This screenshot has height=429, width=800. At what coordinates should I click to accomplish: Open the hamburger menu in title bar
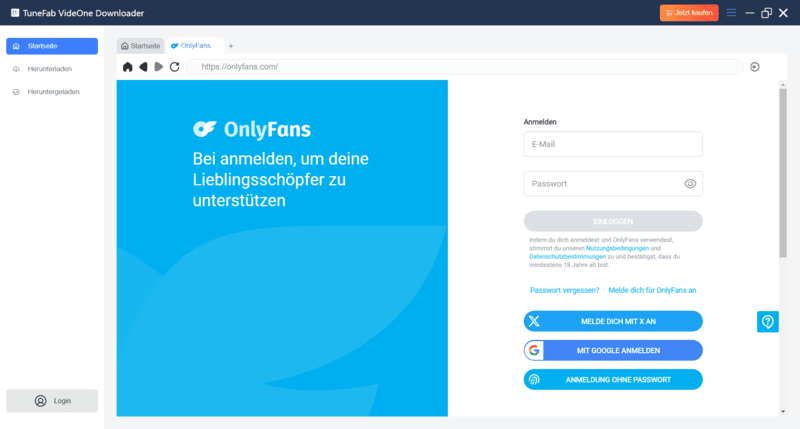pyautogui.click(x=731, y=13)
